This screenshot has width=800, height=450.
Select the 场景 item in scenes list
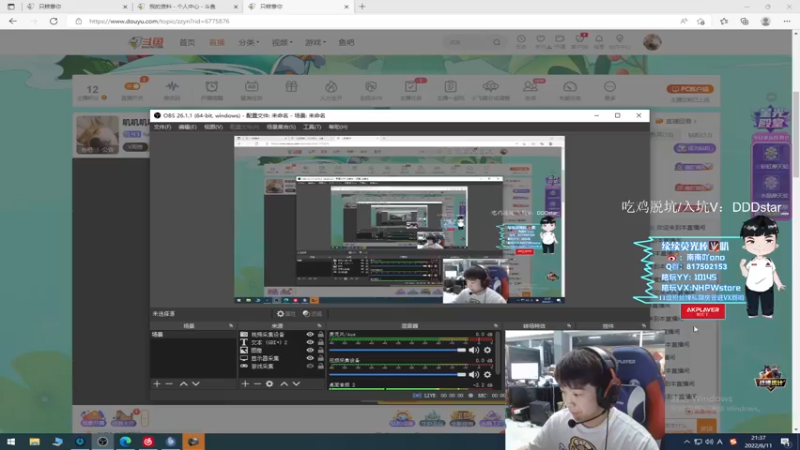193,335
